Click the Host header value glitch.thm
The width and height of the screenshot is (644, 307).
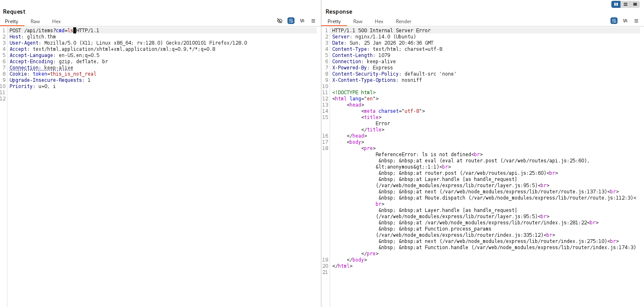(41, 37)
